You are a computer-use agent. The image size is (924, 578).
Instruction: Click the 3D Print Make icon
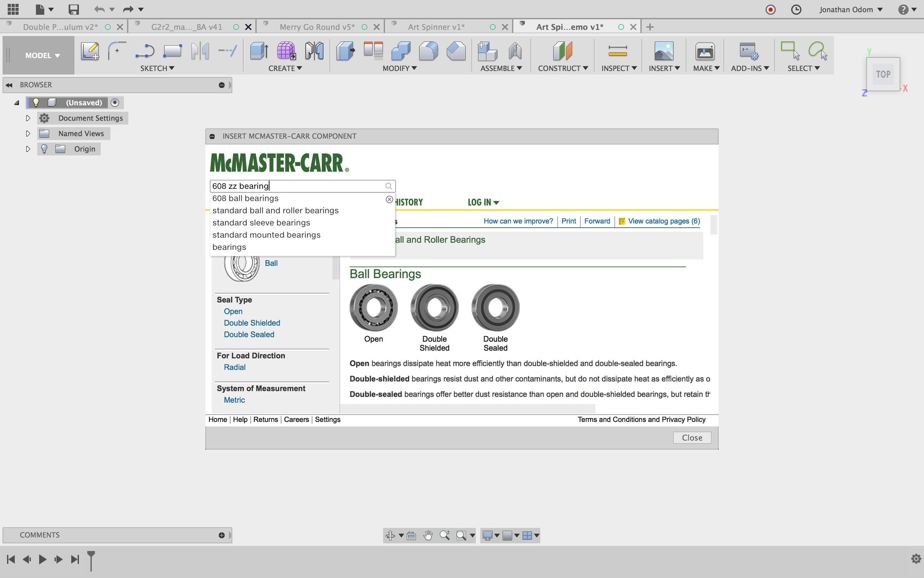[x=705, y=51]
